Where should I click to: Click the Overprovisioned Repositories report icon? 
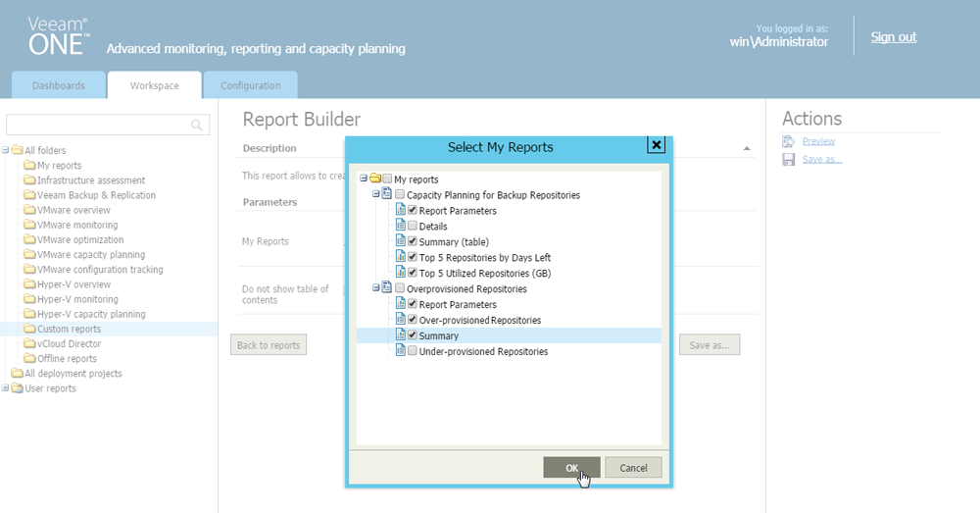coord(386,289)
